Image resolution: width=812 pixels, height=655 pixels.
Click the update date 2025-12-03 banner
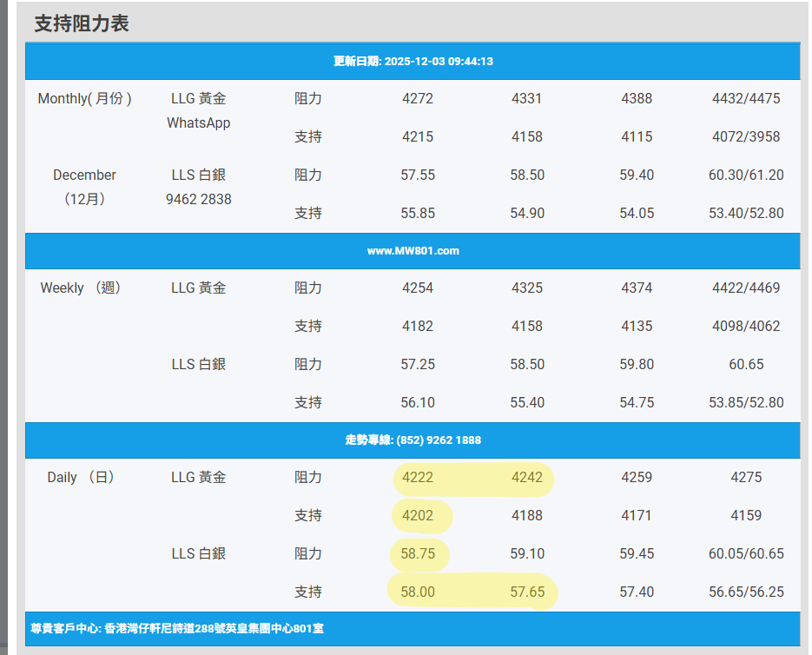click(413, 62)
